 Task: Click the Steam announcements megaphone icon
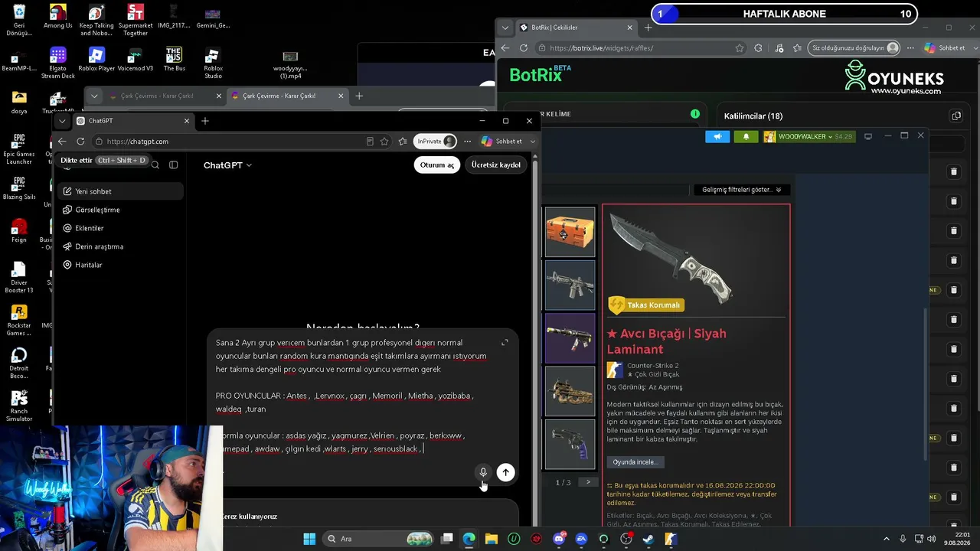(x=717, y=136)
